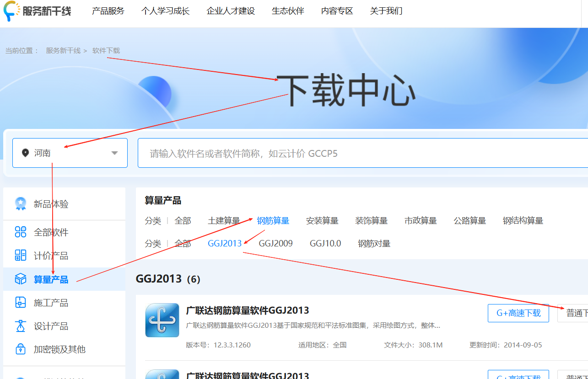Image resolution: width=588 pixels, height=379 pixels.
Task: Open the 产品服务 menu
Action: coord(108,11)
